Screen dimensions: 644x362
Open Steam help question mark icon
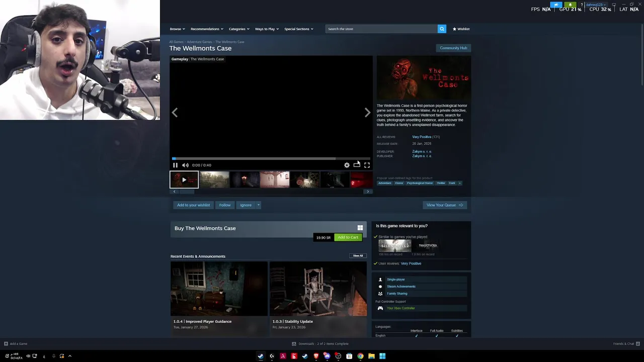click(x=582, y=5)
